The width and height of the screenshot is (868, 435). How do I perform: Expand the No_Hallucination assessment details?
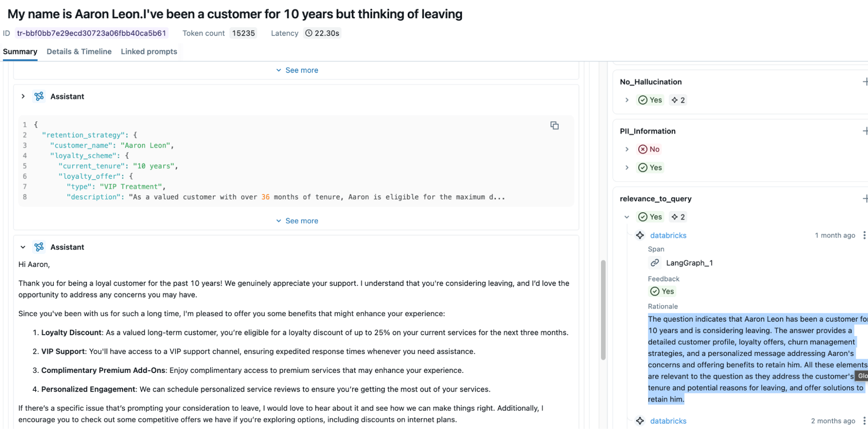click(627, 100)
